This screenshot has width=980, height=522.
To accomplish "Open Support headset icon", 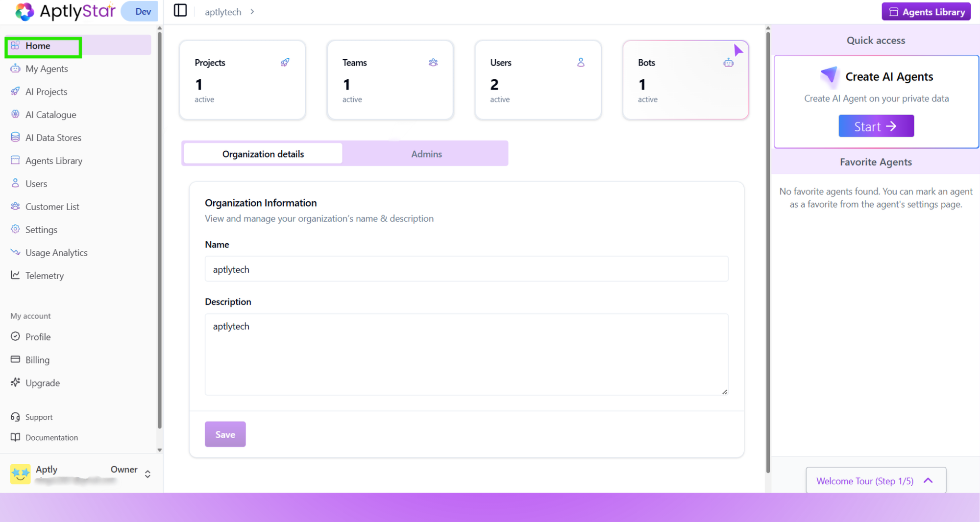I will coord(15,417).
